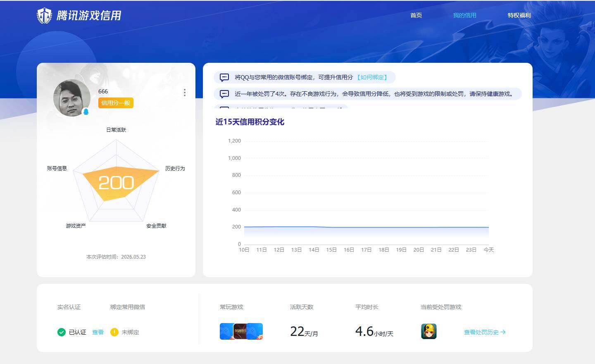Click the 信用分一般 orange badge
The height and width of the screenshot is (364, 595).
pyautogui.click(x=116, y=103)
